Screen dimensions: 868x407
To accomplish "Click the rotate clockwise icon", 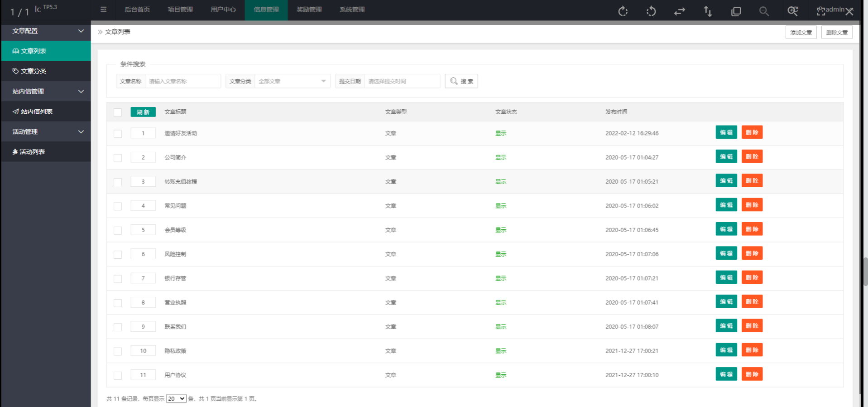I will 623,11.
